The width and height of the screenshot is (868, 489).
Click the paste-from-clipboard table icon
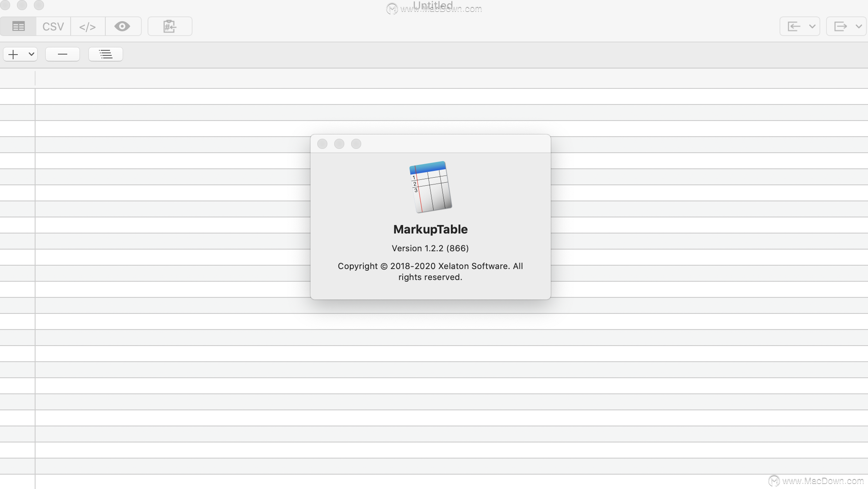coord(170,26)
